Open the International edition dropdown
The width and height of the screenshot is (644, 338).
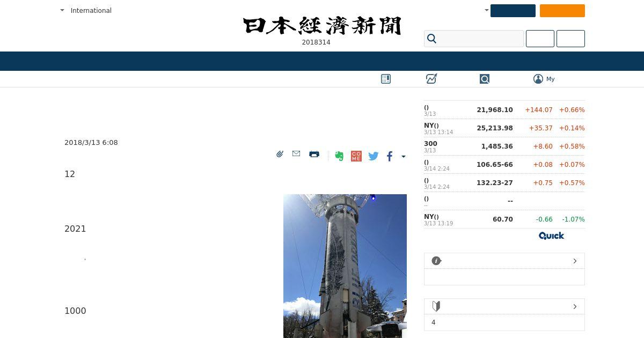click(x=86, y=10)
